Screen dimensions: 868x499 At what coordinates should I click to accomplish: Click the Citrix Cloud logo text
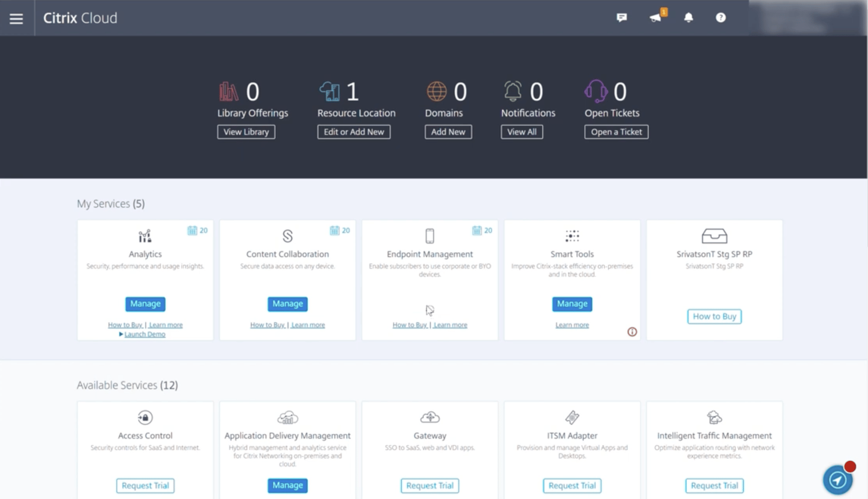pyautogui.click(x=80, y=18)
